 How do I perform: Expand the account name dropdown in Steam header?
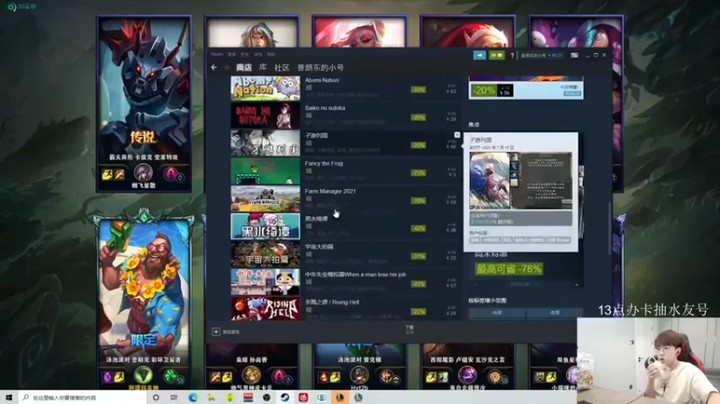coord(542,56)
